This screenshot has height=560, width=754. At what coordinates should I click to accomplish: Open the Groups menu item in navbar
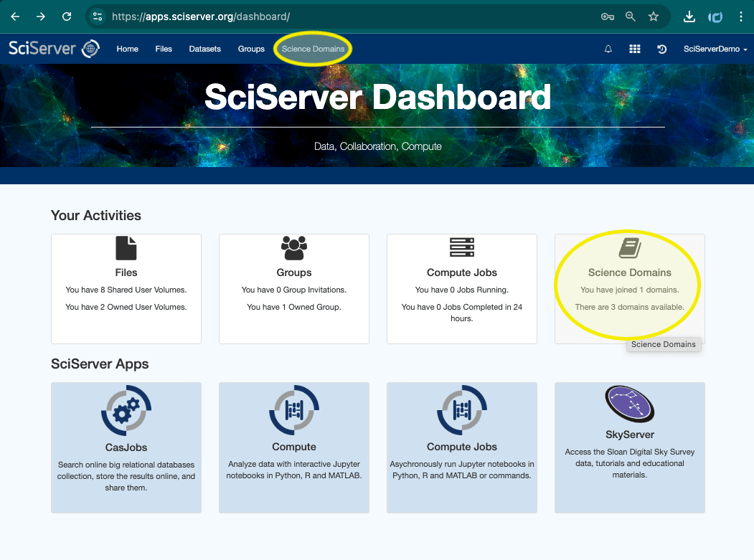point(251,49)
